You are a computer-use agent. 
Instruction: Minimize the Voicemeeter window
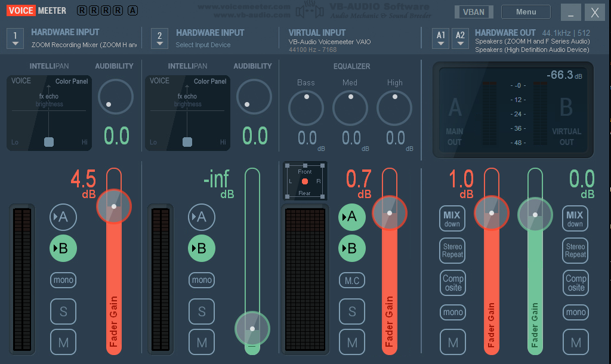tap(571, 13)
